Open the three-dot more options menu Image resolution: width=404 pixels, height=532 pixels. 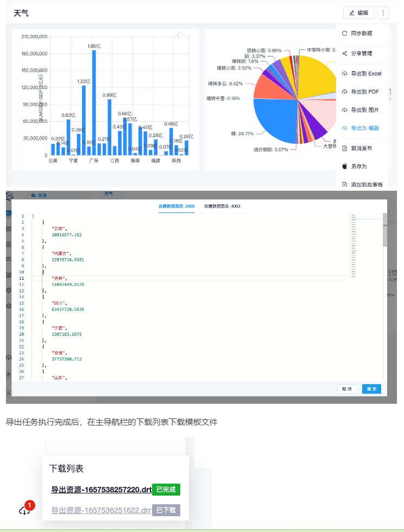click(x=383, y=13)
